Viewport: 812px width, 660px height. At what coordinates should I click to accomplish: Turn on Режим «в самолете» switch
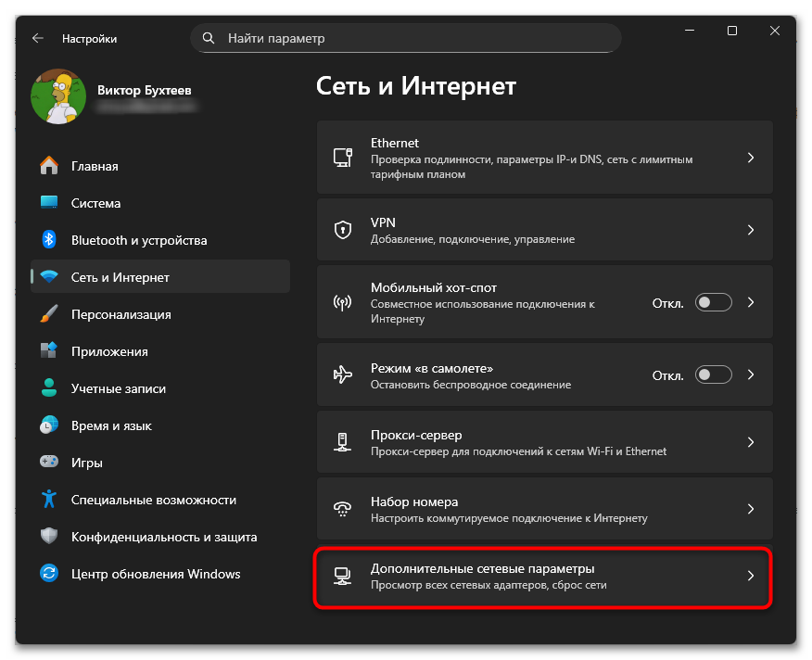714,375
